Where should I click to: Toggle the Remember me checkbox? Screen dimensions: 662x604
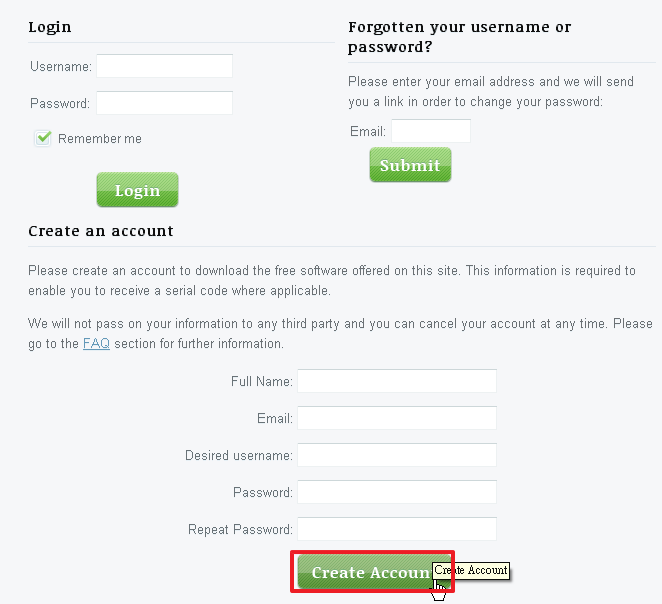pos(43,138)
